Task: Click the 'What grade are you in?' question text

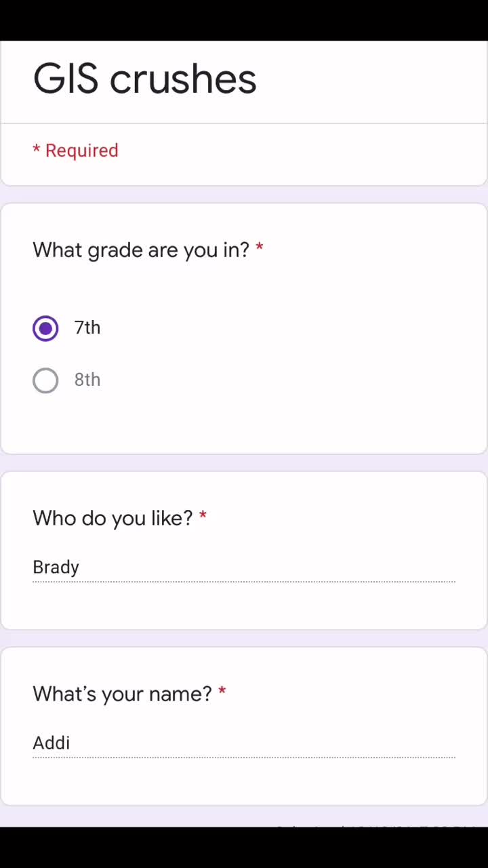Action: [x=141, y=250]
